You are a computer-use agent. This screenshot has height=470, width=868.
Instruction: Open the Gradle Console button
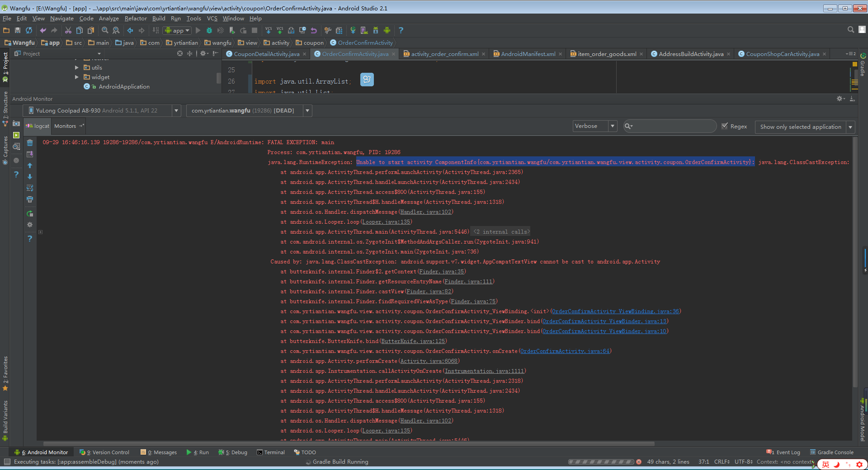[x=832, y=452]
